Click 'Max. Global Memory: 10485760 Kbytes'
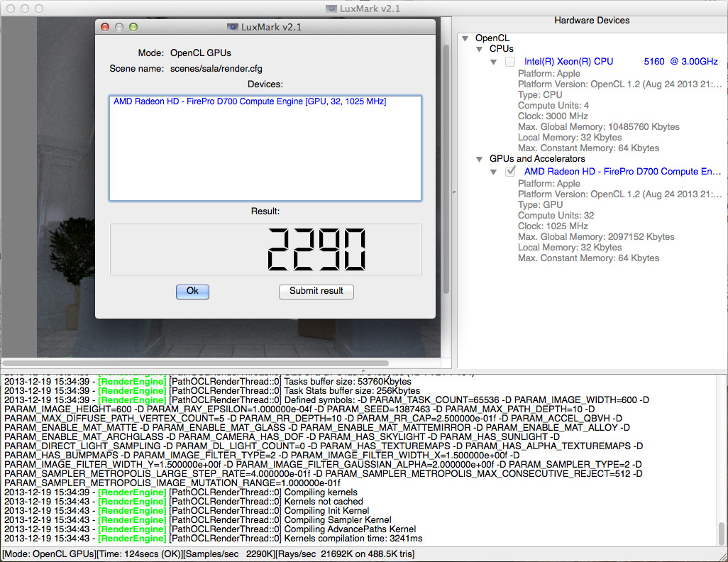 pyautogui.click(x=598, y=127)
